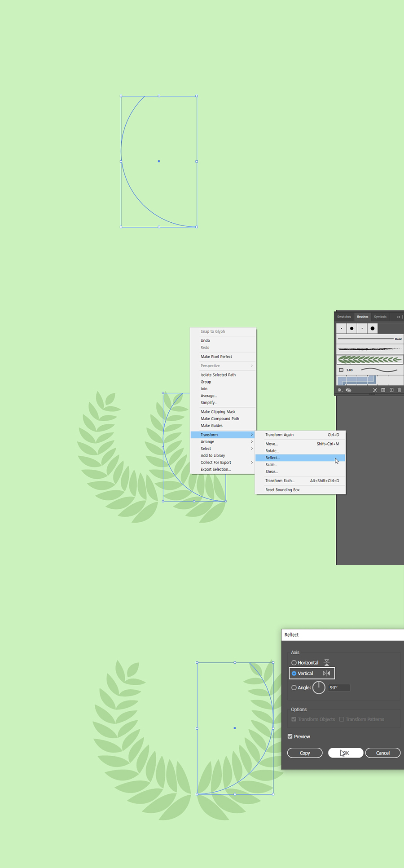Cancel the Reflect dialog

click(383, 753)
